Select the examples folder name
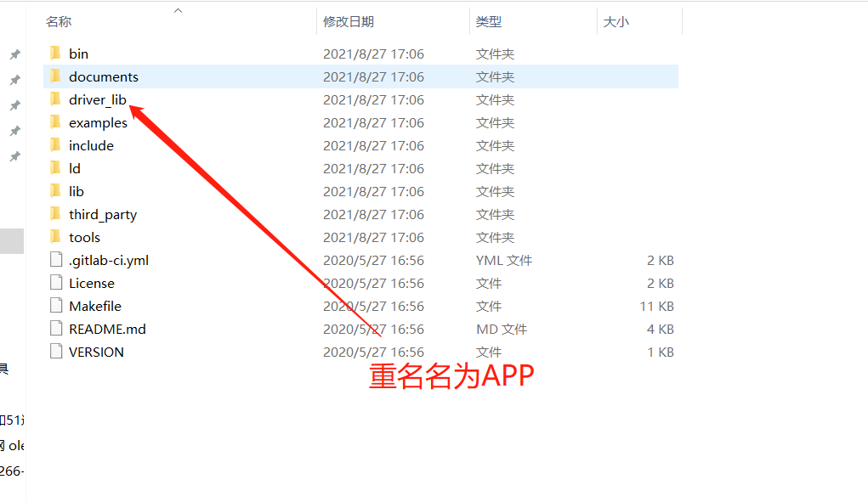868x502 pixels. coord(98,122)
